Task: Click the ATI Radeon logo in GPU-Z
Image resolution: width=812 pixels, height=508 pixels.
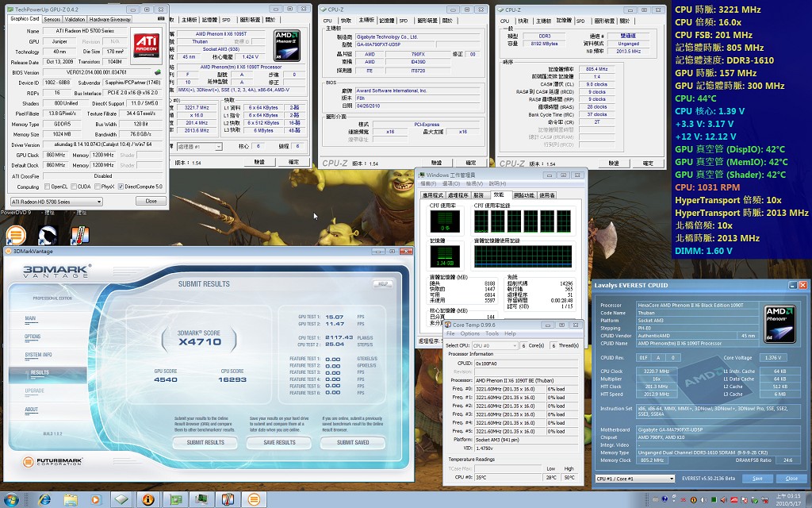Action: (147, 45)
